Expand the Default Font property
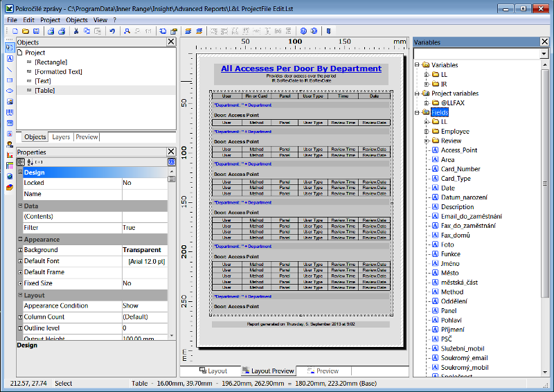 [x=20, y=261]
